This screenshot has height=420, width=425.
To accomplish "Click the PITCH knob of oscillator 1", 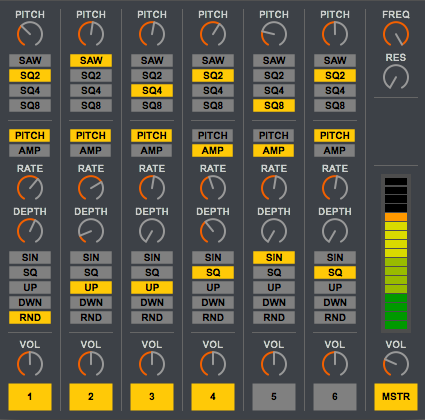I will [30, 34].
